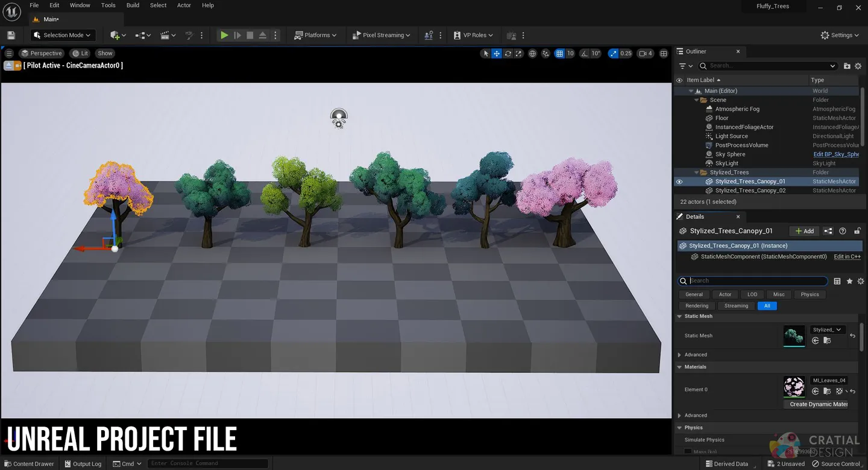Toggle rotation snapping angle icon
This screenshot has width=868, height=470.
click(585, 53)
